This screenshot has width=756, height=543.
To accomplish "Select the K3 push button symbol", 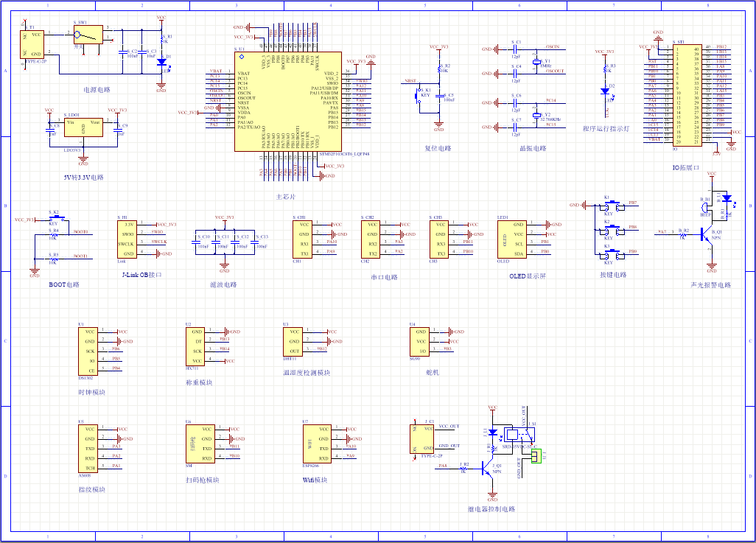I will 612,255.
